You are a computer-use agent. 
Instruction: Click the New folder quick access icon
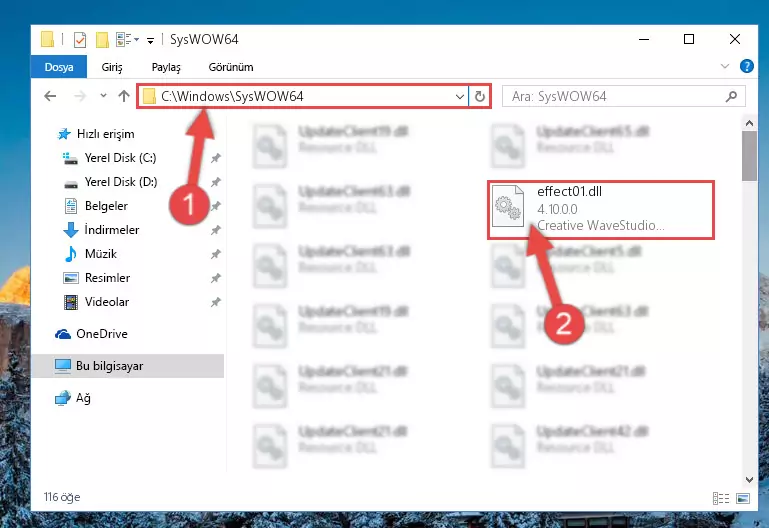pos(102,39)
